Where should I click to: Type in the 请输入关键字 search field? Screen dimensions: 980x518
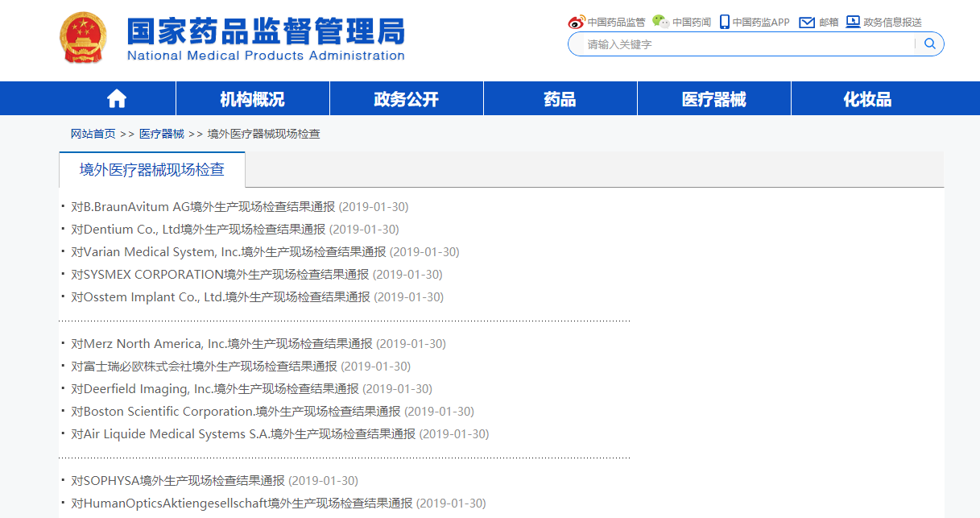point(745,44)
